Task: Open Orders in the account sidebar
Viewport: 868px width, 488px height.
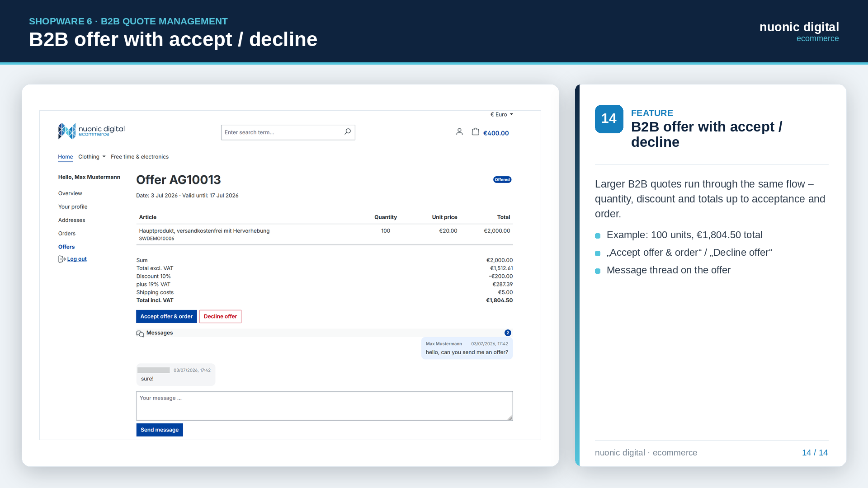Action: pos(67,234)
